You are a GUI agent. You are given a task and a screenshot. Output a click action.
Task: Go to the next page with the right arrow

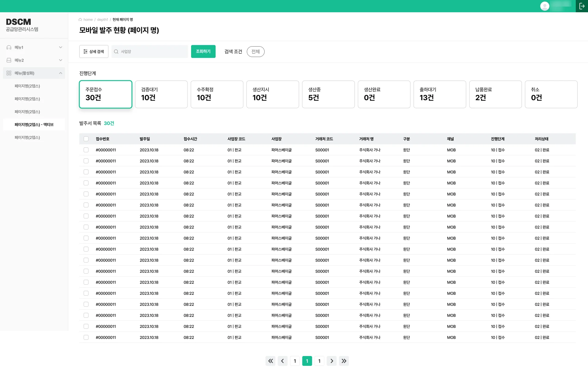coord(332,361)
